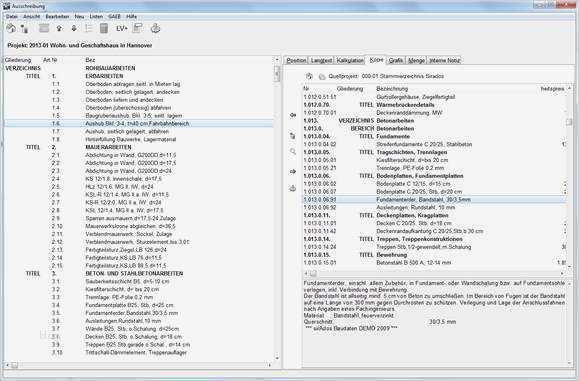Screen dimensions: 579x381
Task: Select position 3.10 Trittschall-Dämmelement row
Action: (x=138, y=353)
